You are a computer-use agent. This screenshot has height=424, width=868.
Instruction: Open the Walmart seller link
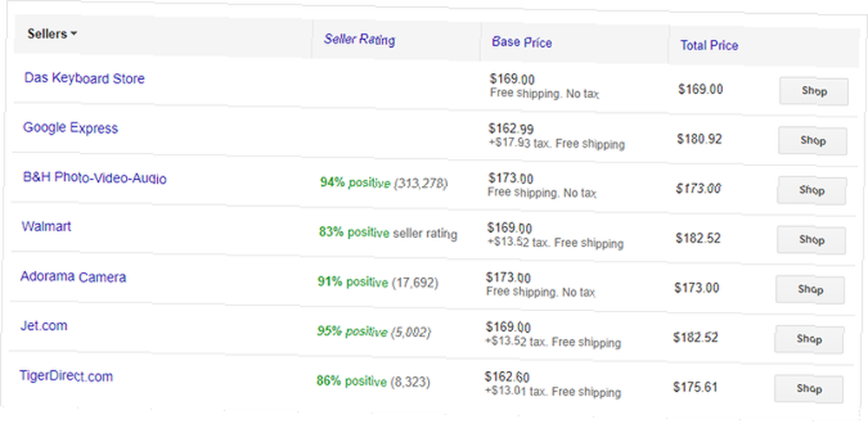(47, 226)
